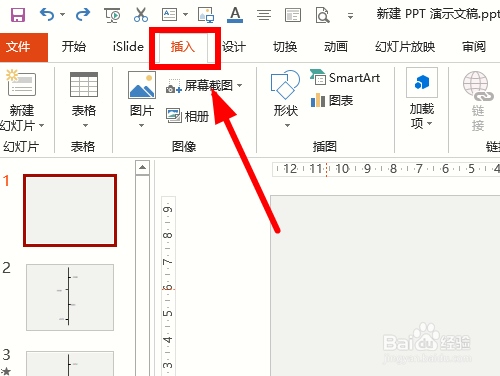
Task: Click the 新建幻灯片 icon
Action: point(21,83)
